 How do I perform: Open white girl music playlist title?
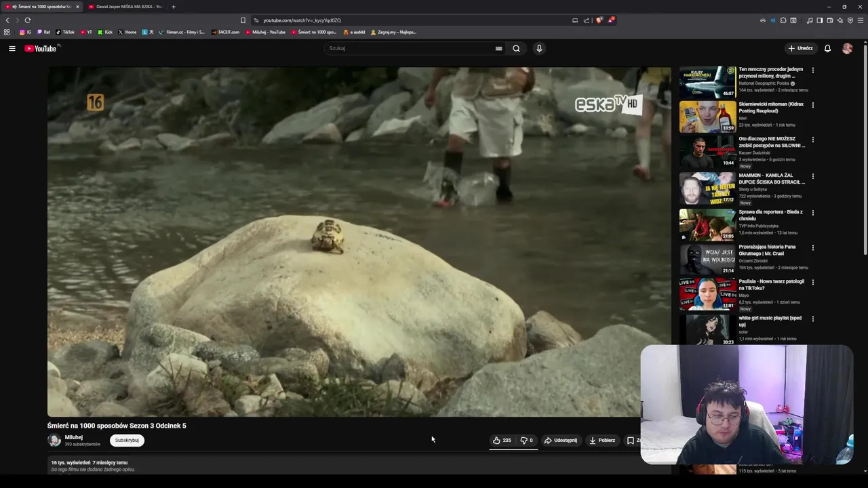[x=770, y=321]
